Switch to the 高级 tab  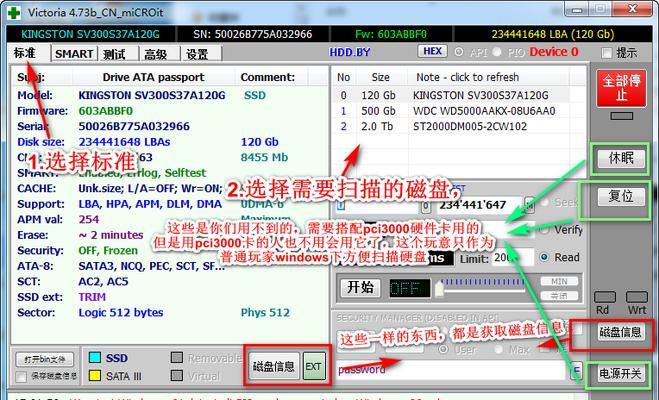pyautogui.click(x=156, y=54)
